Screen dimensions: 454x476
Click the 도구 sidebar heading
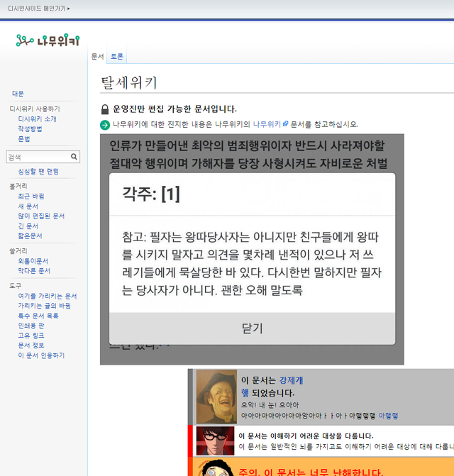point(15,286)
